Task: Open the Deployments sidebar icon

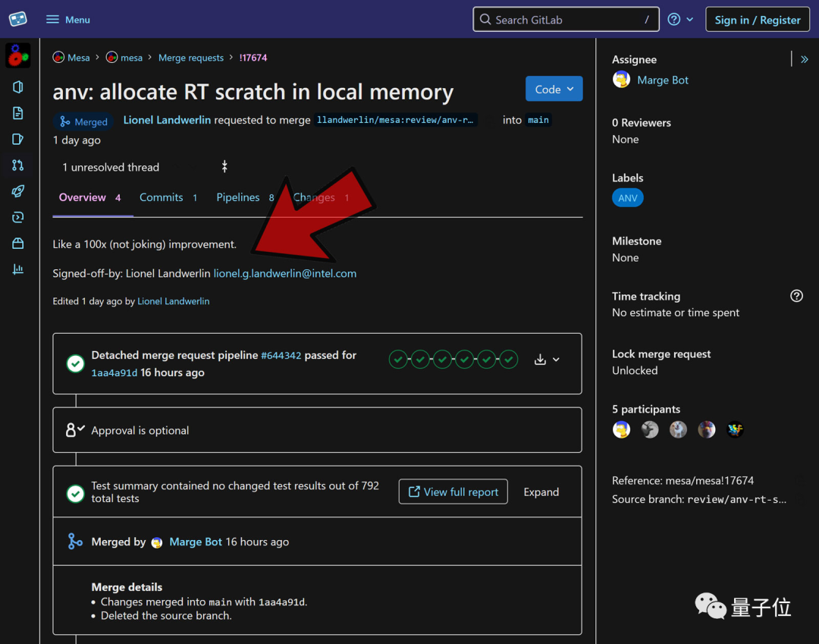Action: click(x=17, y=217)
